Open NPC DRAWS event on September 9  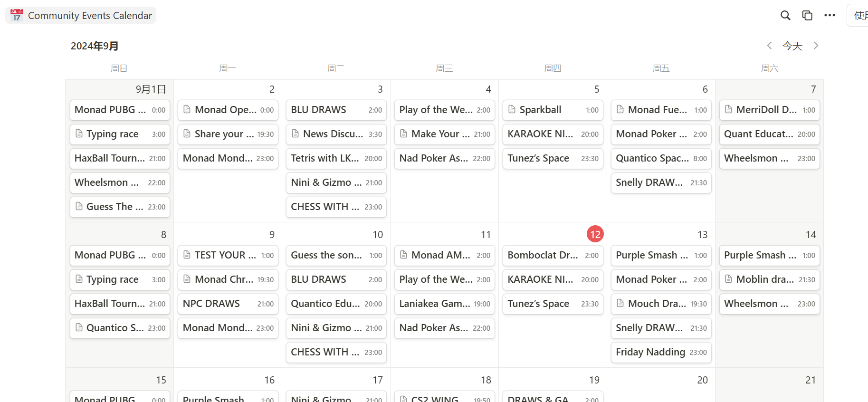(228, 304)
